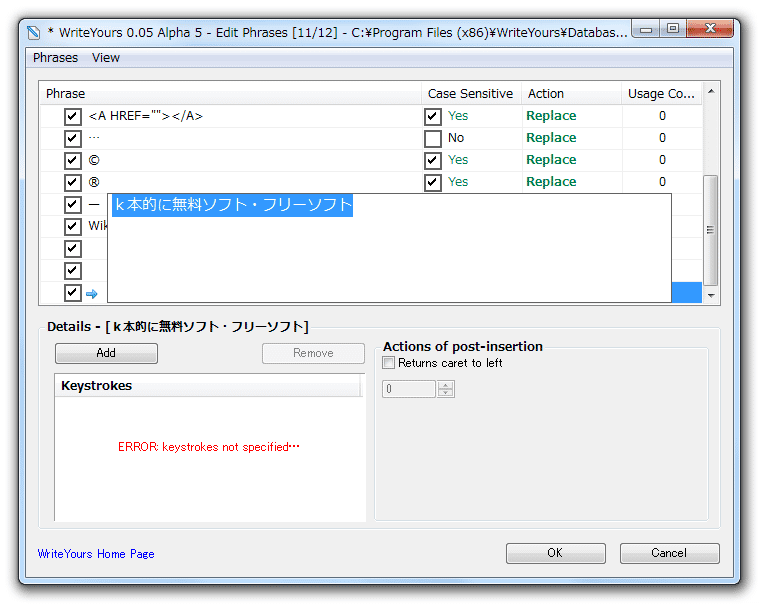Click the Usage Co... column header
This screenshot has width=763, height=607.
coord(661,93)
